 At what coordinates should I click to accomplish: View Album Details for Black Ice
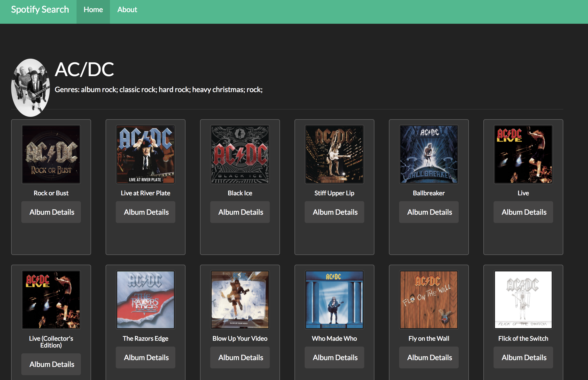[240, 212]
